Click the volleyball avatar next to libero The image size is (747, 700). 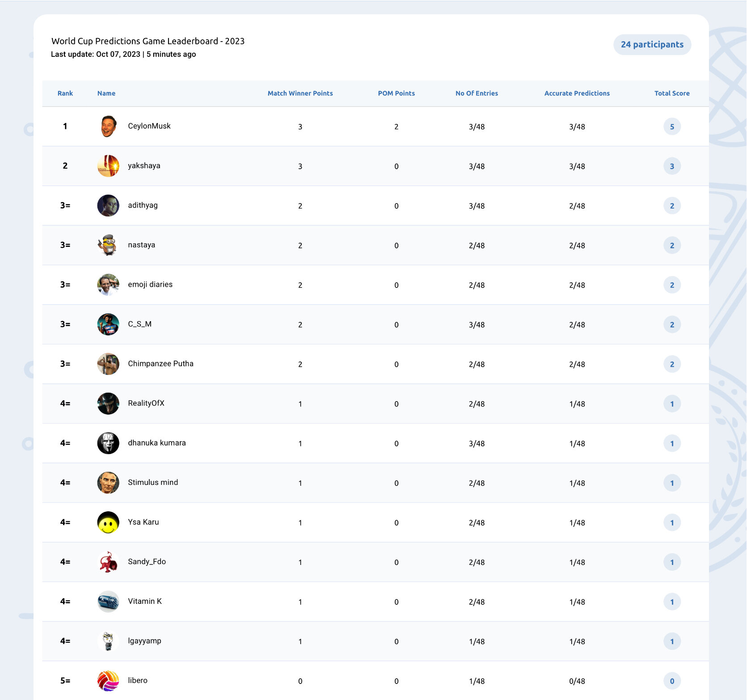pyautogui.click(x=108, y=681)
